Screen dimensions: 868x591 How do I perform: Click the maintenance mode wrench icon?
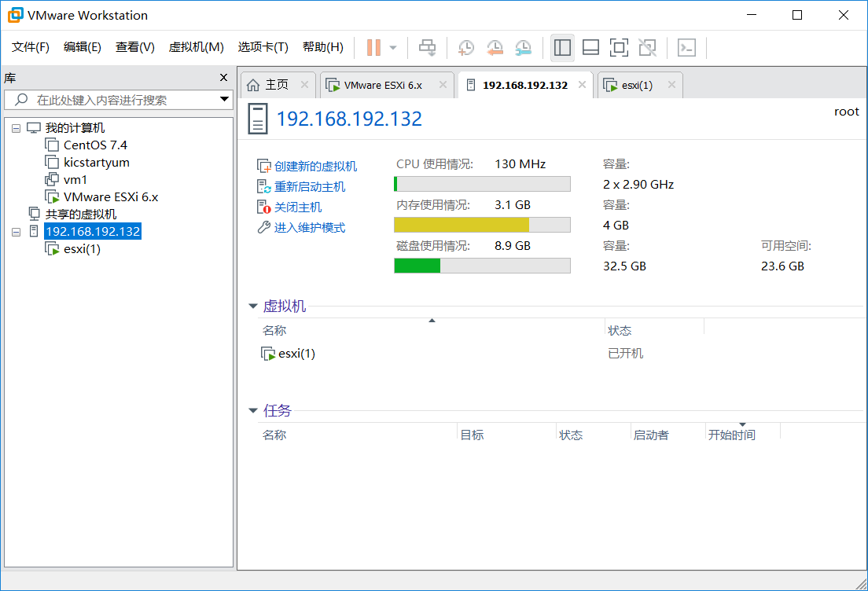click(x=264, y=227)
